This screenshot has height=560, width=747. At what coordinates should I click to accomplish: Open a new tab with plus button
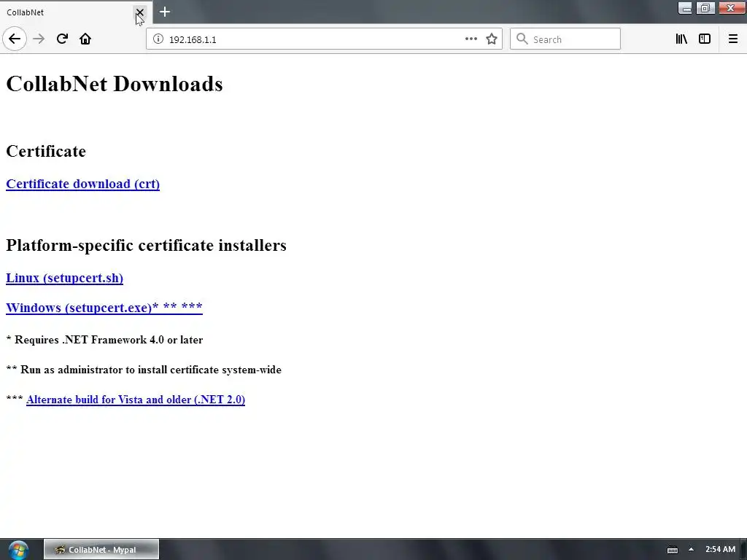(x=165, y=12)
